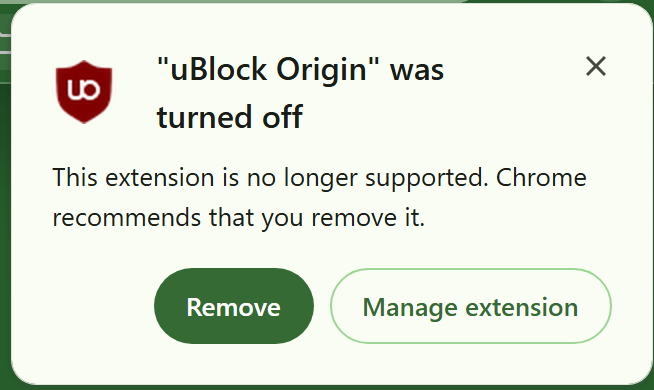Select the "This extension is no longer supported" sentence
Viewport: 654px width, 390px height.
point(270,179)
